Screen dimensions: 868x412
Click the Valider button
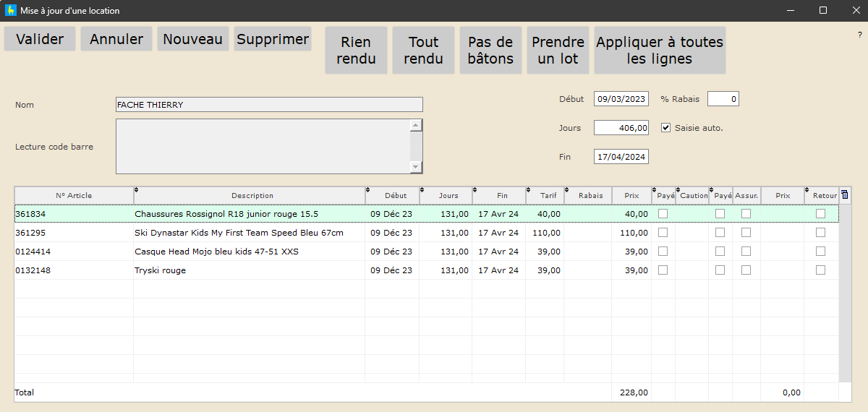pyautogui.click(x=40, y=39)
